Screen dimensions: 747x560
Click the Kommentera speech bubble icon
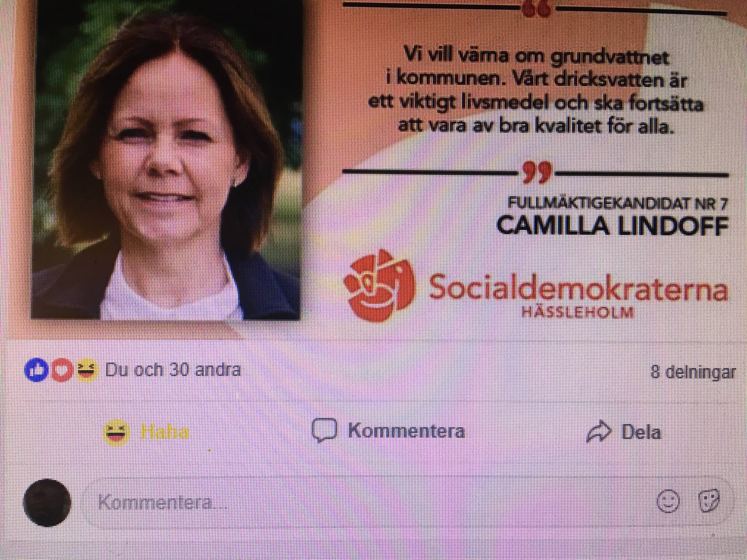click(324, 431)
